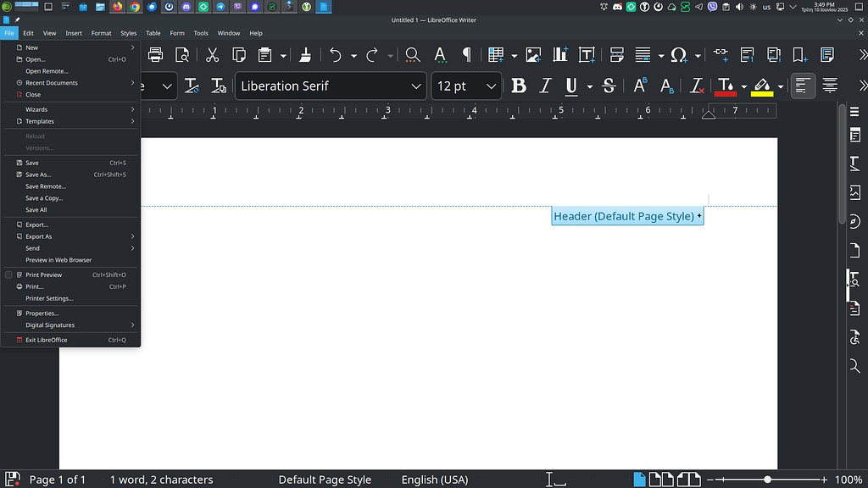Insert a chart using the toolbar icon
Screen dimensions: 868x488
559,54
